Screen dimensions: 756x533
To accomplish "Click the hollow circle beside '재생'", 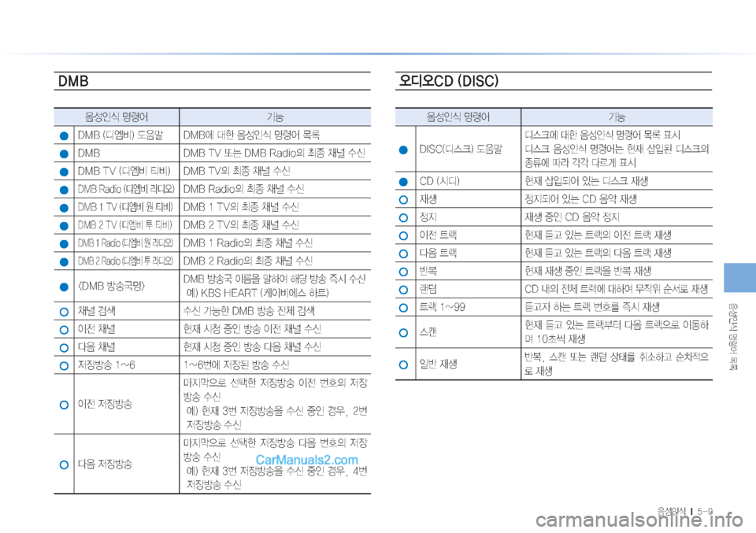I will coord(403,199).
